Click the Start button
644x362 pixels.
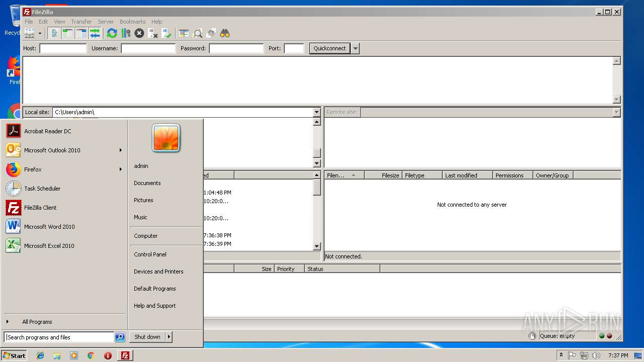pyautogui.click(x=14, y=355)
